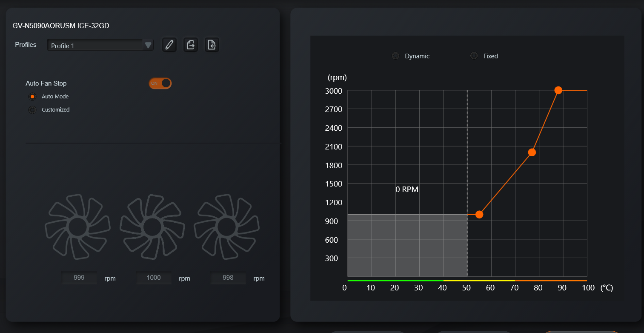The image size is (644, 333).
Task: Click the 50 x-axis temperature value
Action: [467, 288]
